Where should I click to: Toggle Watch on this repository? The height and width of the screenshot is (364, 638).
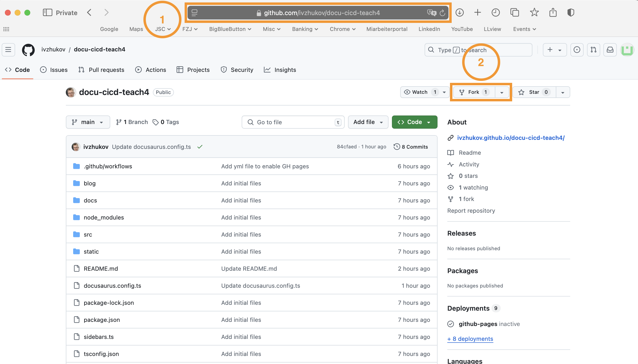coord(419,92)
